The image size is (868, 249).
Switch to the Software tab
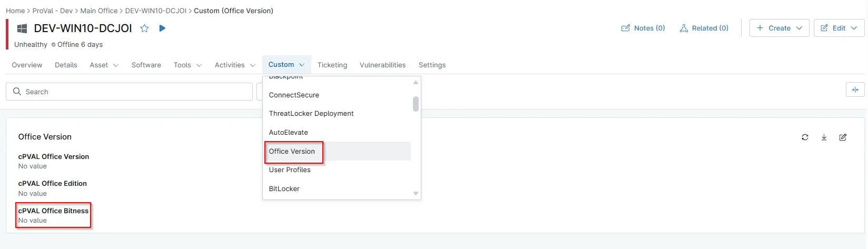pos(146,65)
